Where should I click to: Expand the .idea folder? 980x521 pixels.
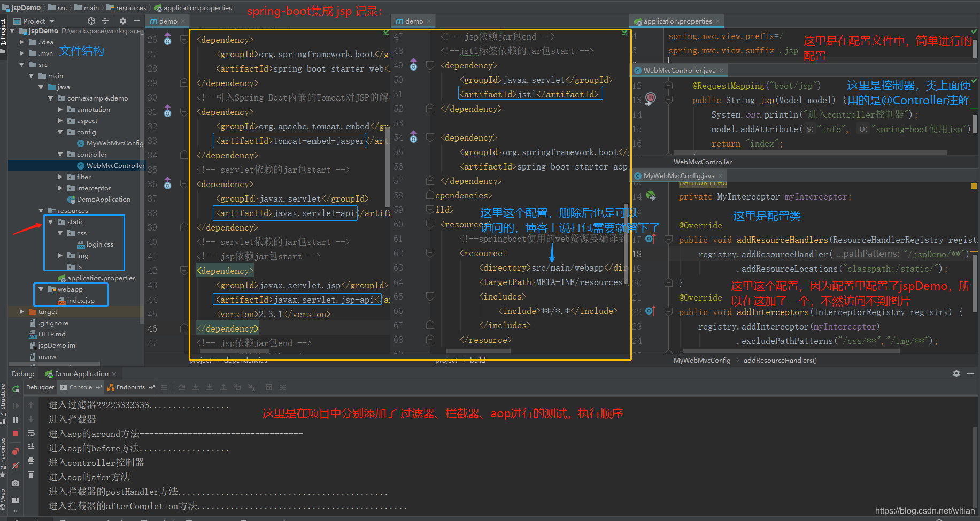click(x=22, y=42)
